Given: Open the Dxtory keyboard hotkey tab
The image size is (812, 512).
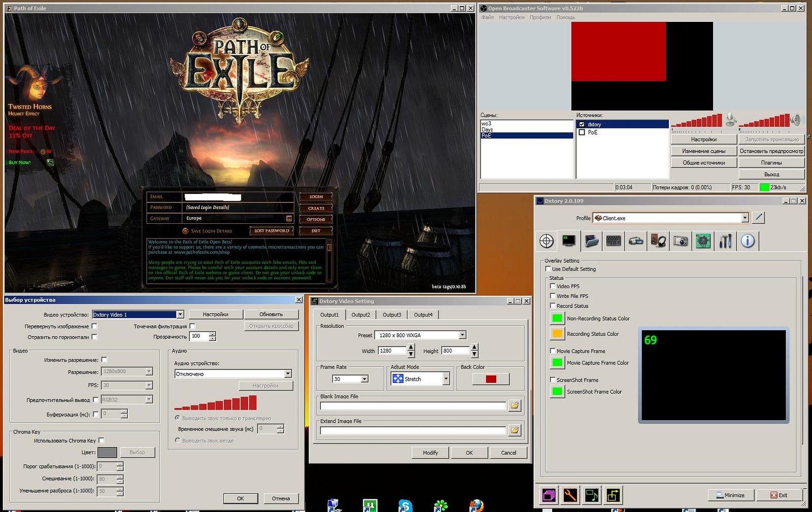Looking at the screenshot, I should click(x=614, y=241).
